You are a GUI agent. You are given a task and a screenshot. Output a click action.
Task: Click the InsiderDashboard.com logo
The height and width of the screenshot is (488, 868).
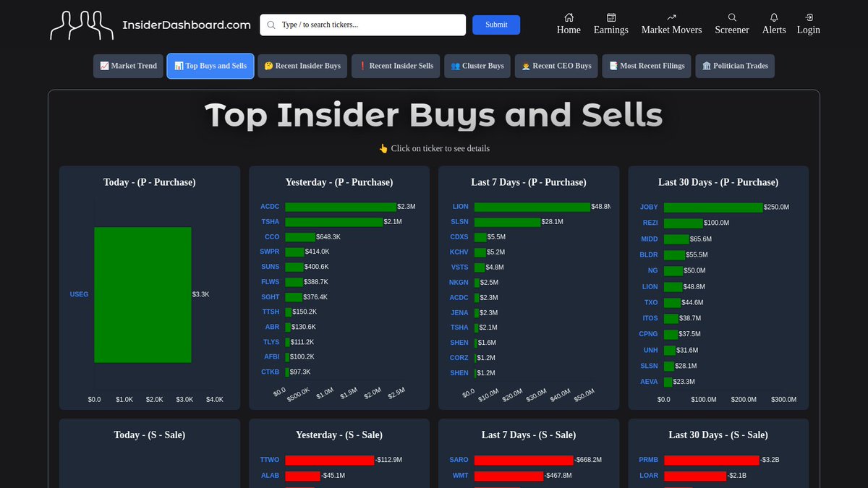(82, 25)
